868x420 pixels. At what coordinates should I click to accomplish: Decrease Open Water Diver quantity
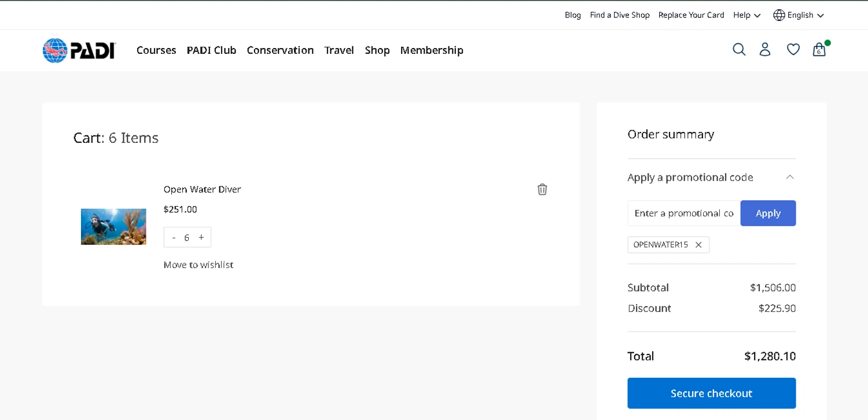[x=174, y=237]
